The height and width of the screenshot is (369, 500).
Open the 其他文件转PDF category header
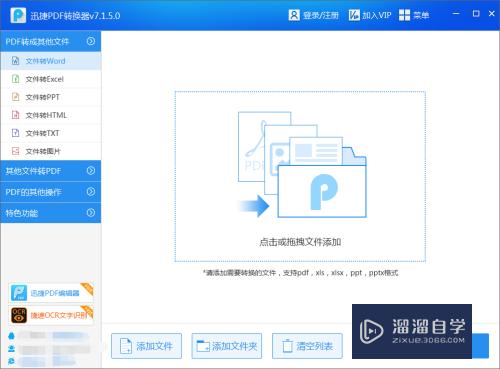point(51,171)
